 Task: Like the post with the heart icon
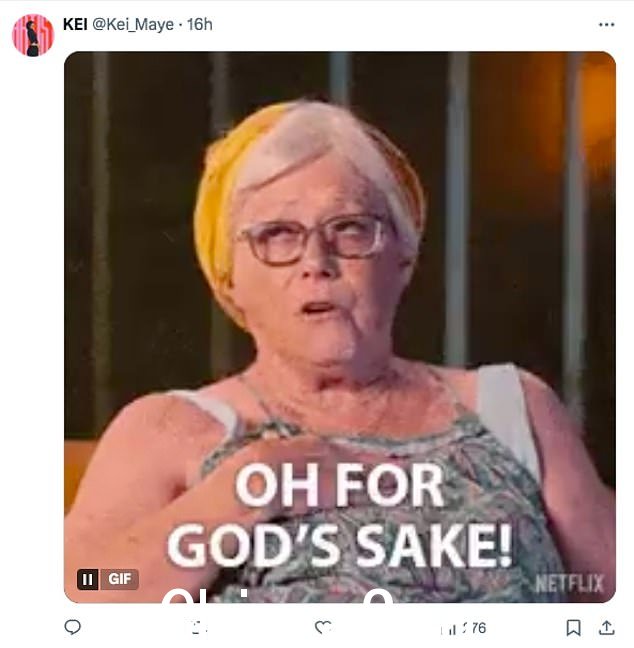pos(323,627)
